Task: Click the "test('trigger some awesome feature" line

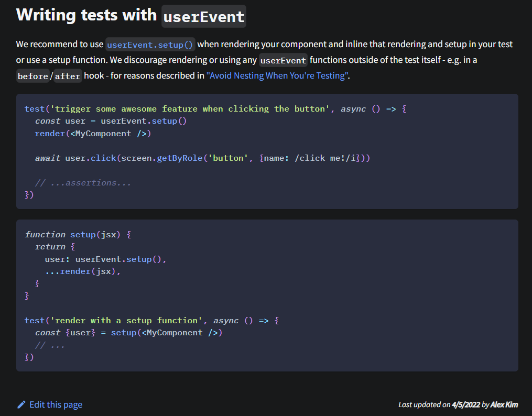Action: point(215,109)
